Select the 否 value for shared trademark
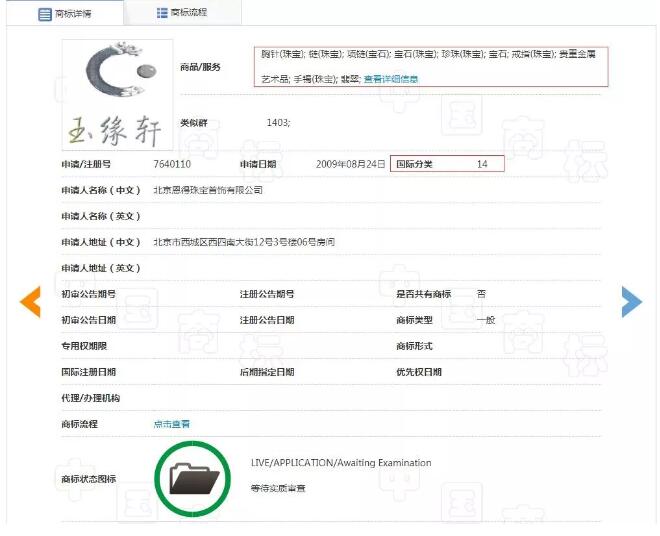This screenshot has height=536, width=660. click(x=482, y=294)
